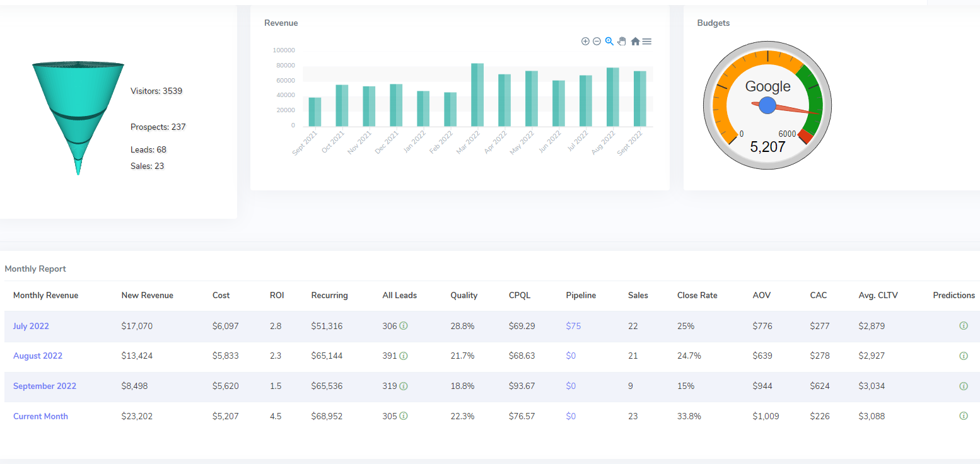Open the Current Month report
Screen dimensions: 980x464
pyautogui.click(x=40, y=416)
